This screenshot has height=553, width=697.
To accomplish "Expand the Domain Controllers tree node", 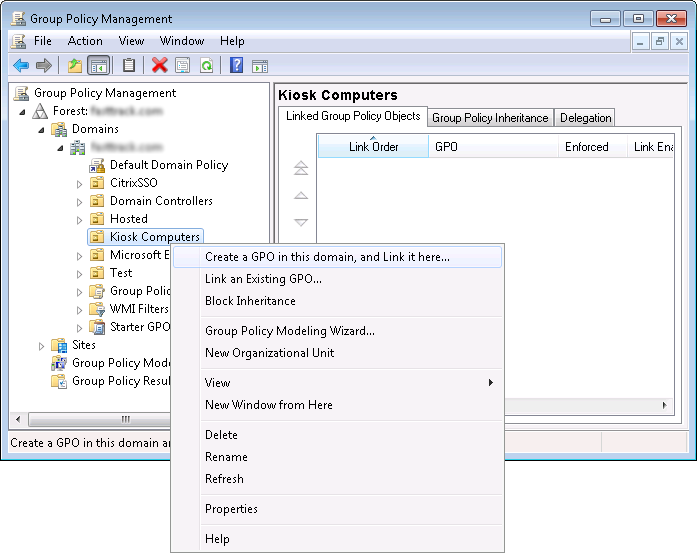I will [79, 202].
